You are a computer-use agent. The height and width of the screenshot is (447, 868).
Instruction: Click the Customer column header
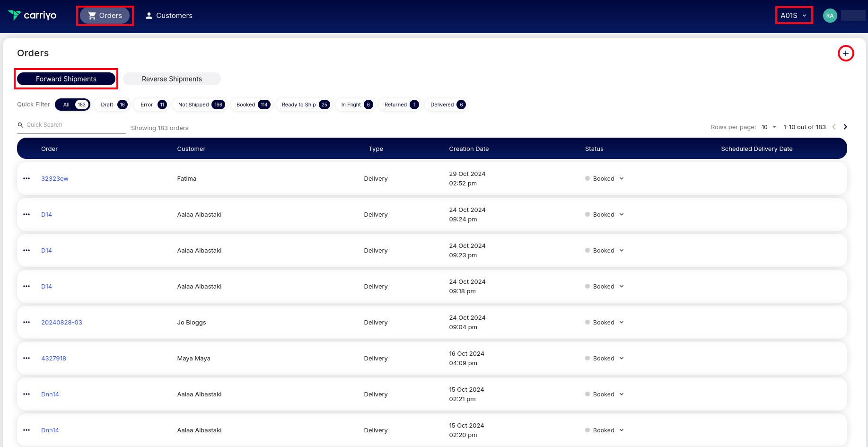coord(191,149)
